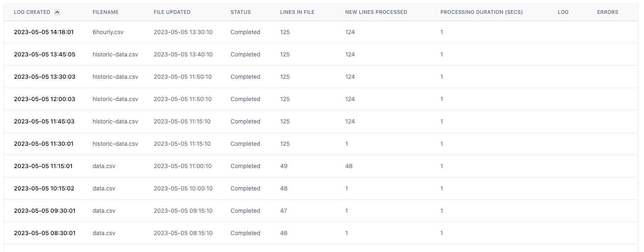Click the Log column header

coord(563,12)
